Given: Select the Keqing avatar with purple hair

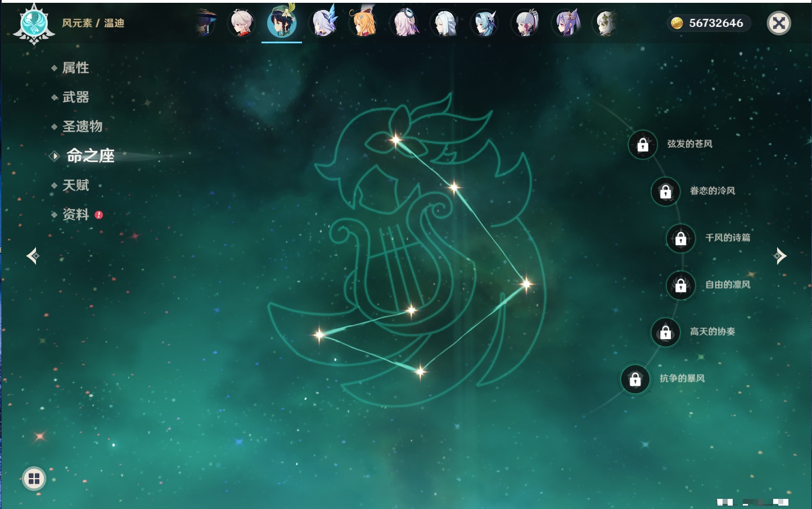Looking at the screenshot, I should click(x=566, y=23).
